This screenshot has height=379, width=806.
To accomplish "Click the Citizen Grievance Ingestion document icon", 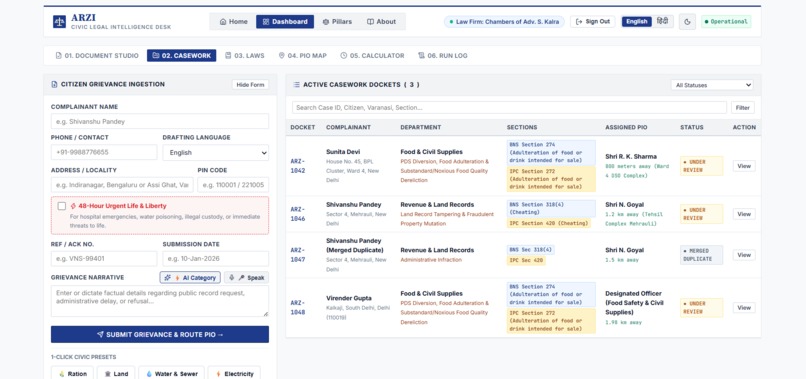I will [54, 84].
